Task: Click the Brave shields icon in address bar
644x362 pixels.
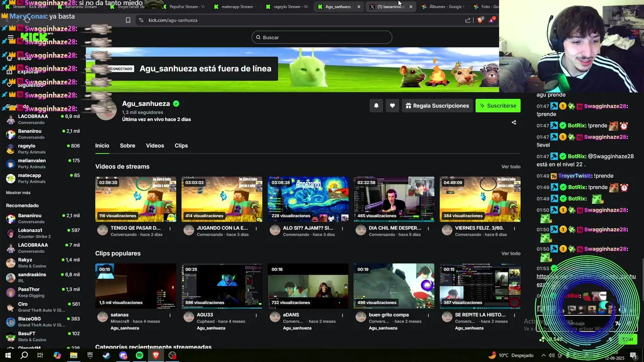Action: tap(480, 20)
